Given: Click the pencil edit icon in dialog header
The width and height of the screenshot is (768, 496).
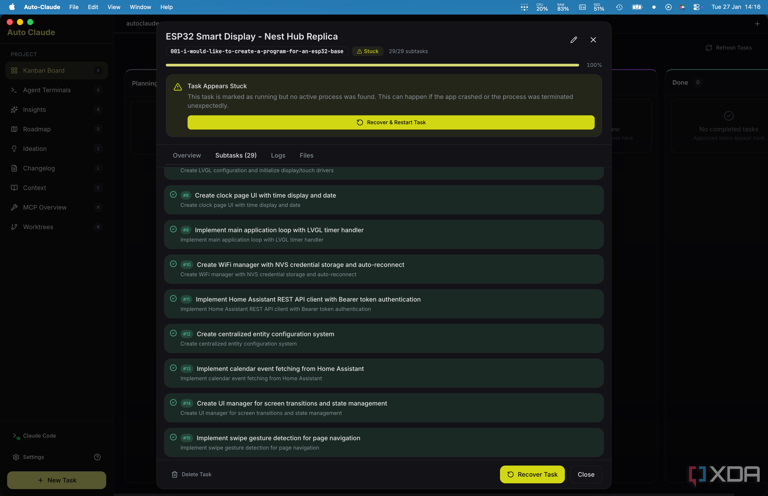Looking at the screenshot, I should [574, 40].
